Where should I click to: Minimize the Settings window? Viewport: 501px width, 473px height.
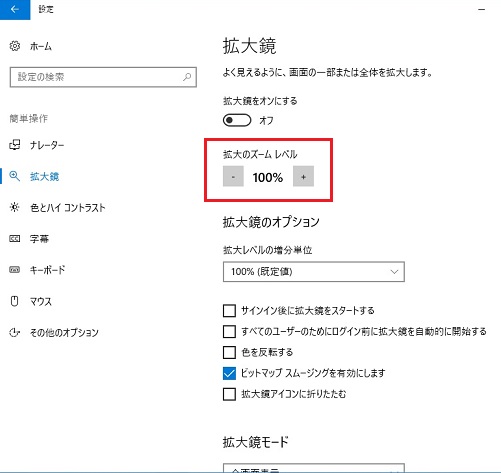[481, 10]
